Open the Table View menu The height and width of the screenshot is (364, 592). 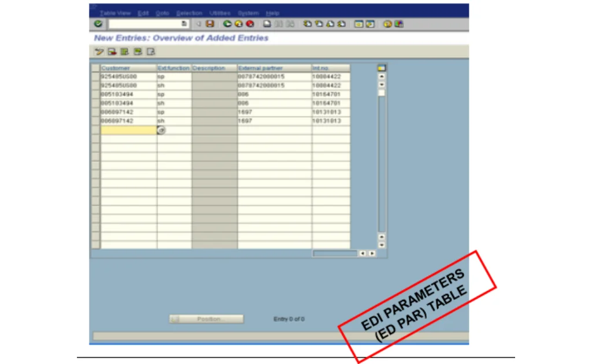click(115, 13)
